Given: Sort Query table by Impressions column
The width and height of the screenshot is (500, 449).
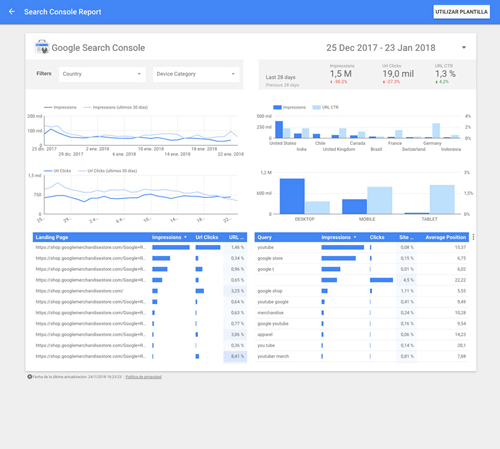Looking at the screenshot, I should (x=339, y=237).
